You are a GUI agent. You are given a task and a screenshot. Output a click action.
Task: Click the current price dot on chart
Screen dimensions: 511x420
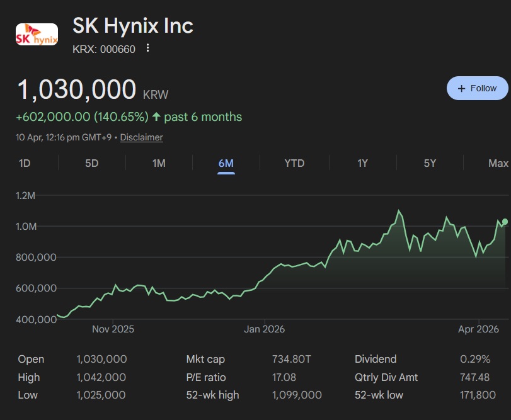505,222
